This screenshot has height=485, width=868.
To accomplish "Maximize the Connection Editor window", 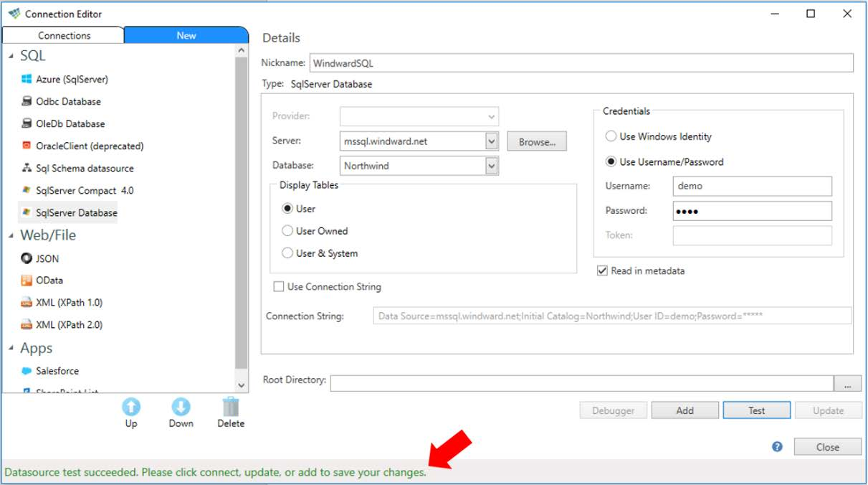I will 811,14.
